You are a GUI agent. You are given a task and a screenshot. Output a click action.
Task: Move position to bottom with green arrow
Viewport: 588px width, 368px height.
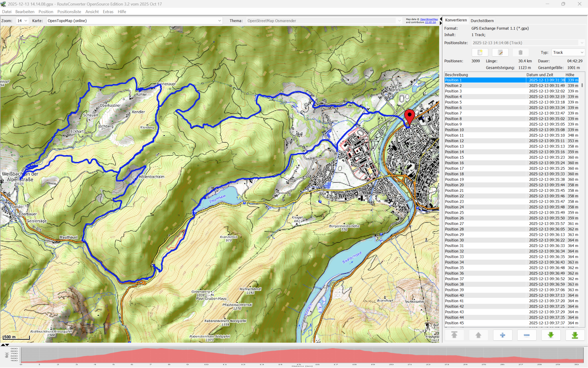[x=575, y=335]
